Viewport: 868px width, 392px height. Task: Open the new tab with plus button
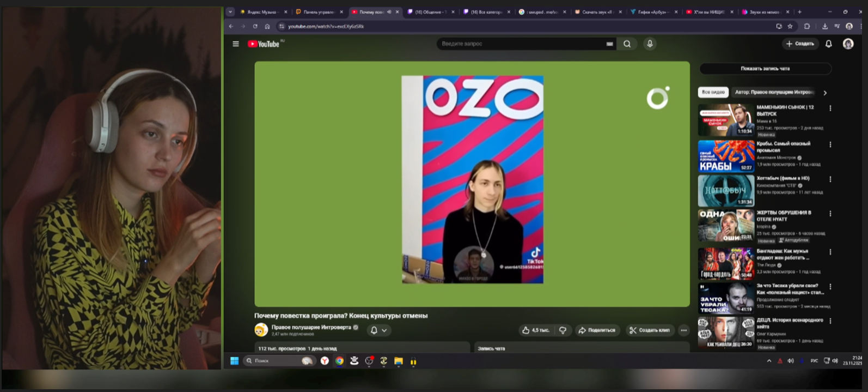point(799,12)
